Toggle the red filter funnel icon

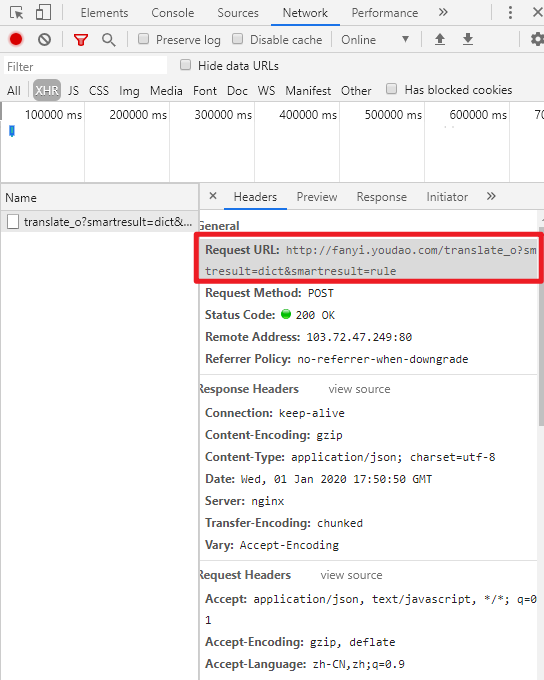81,40
